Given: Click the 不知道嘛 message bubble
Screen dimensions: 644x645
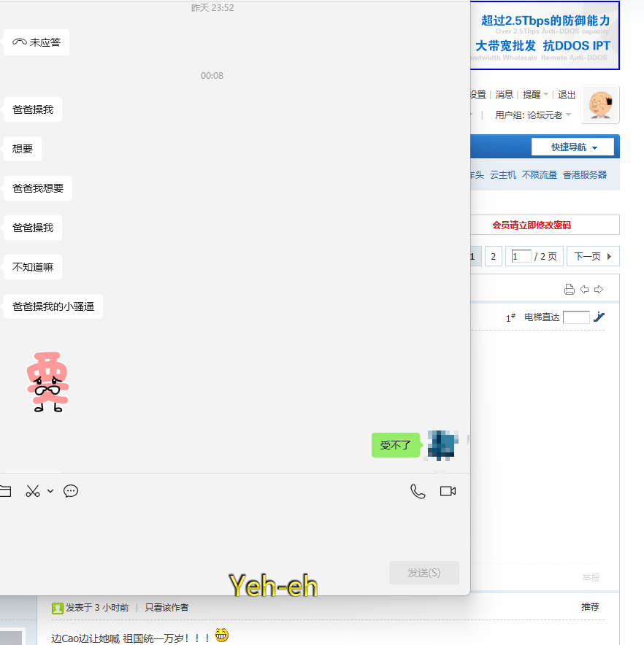Looking at the screenshot, I should 33,267.
